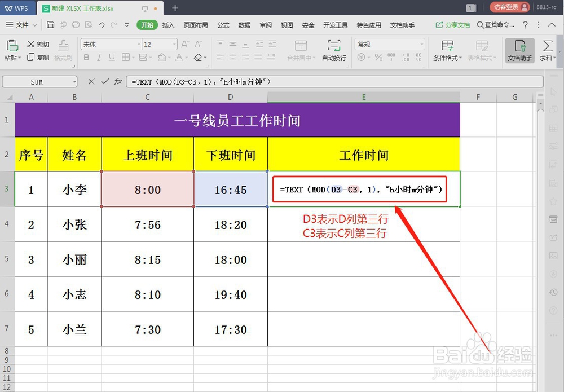Open the 文件 menu

[x=20, y=25]
